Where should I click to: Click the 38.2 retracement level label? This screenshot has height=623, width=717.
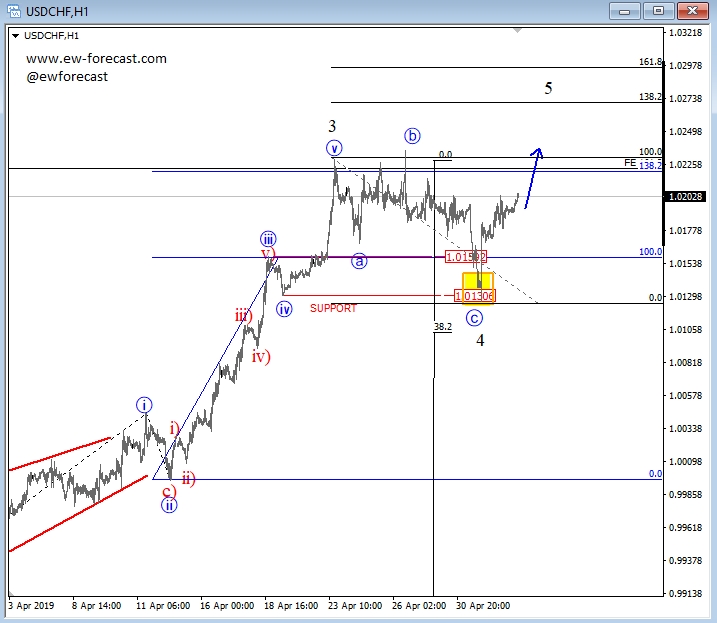coord(443,327)
